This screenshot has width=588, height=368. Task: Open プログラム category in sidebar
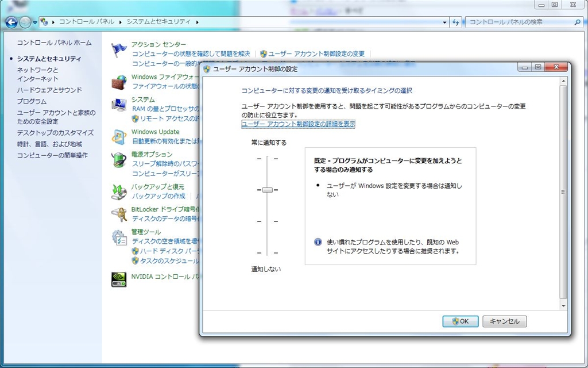pos(32,101)
